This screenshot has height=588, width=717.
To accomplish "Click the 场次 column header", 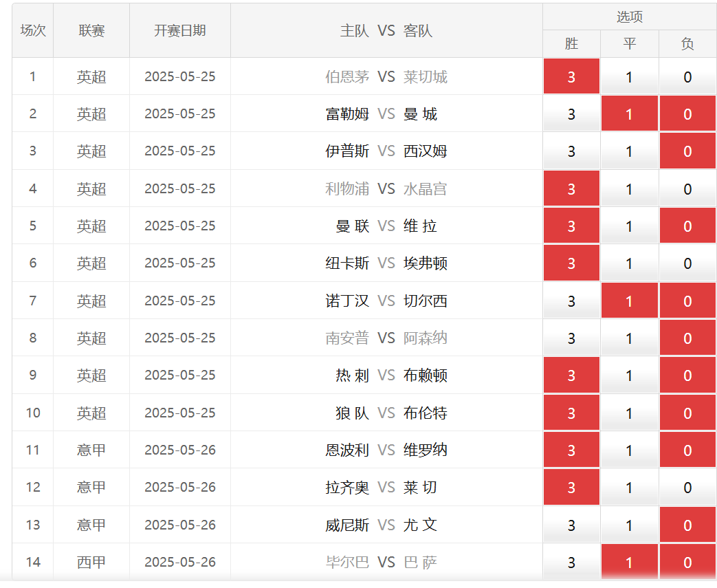I will [33, 30].
